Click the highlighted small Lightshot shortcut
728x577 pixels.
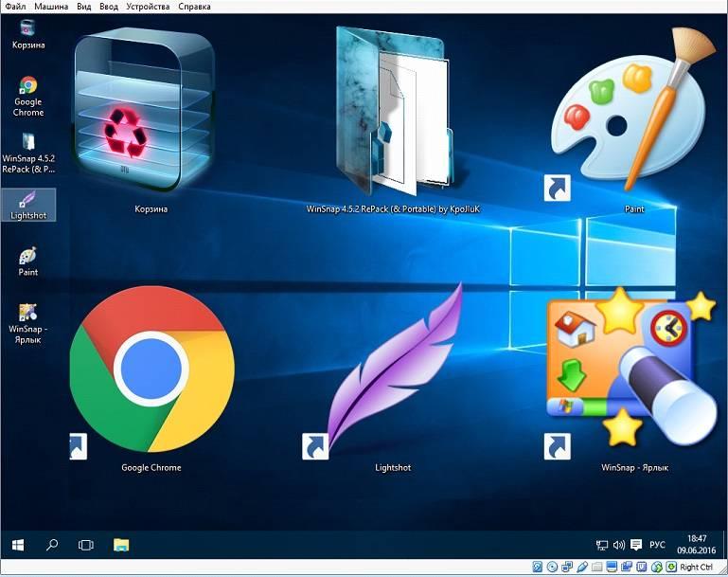pyautogui.click(x=27, y=205)
